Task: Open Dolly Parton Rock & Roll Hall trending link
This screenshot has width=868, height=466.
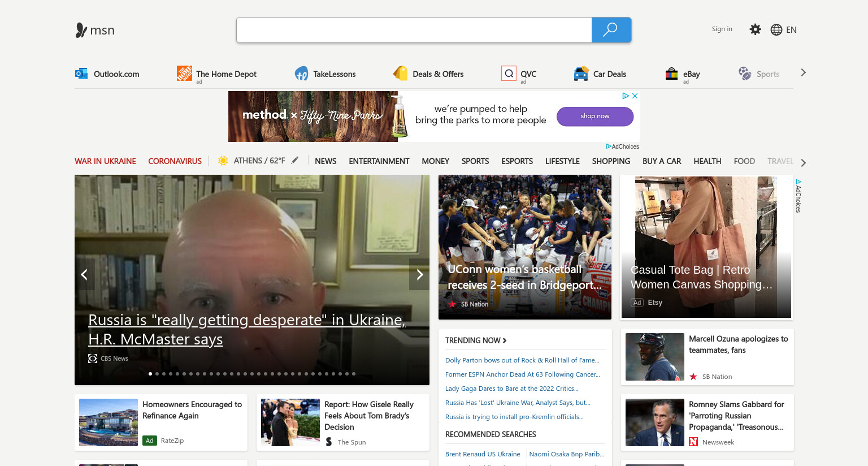Action: (522, 360)
